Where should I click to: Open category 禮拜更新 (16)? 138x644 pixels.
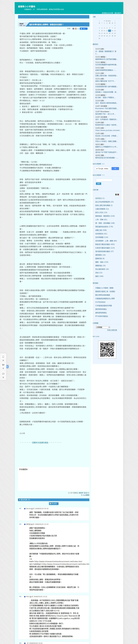pyautogui.click(x=100, y=255)
